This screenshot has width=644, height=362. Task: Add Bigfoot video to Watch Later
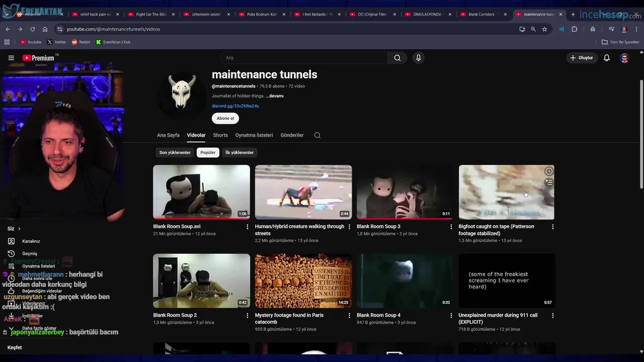[549, 171]
